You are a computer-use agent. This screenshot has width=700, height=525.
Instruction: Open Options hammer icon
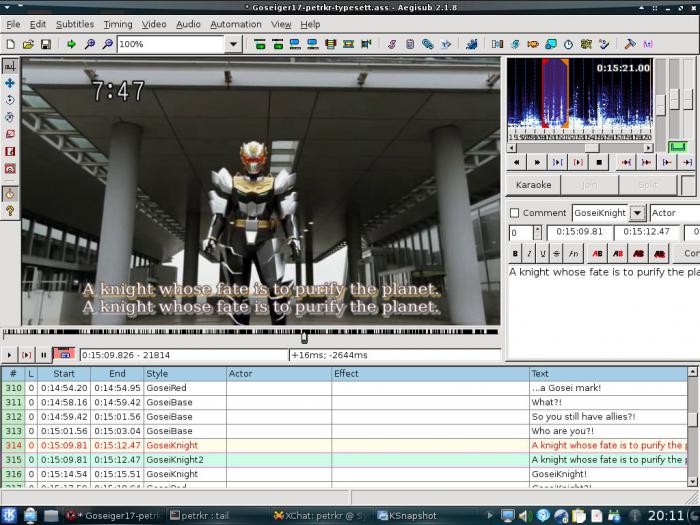630,44
